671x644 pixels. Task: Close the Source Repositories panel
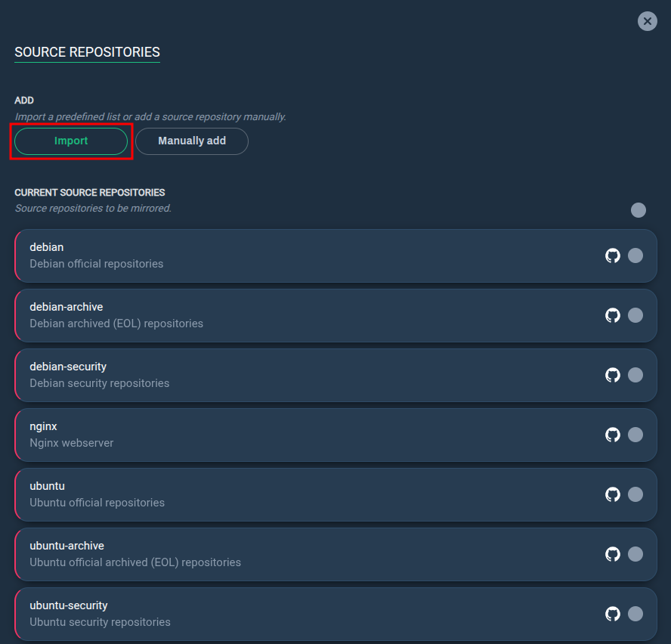647,21
